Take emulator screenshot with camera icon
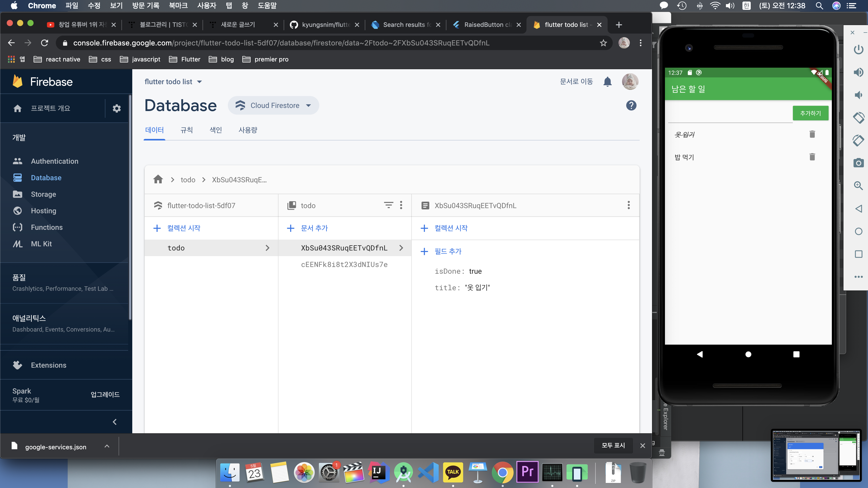Image resolution: width=868 pixels, height=488 pixels. coord(858,163)
